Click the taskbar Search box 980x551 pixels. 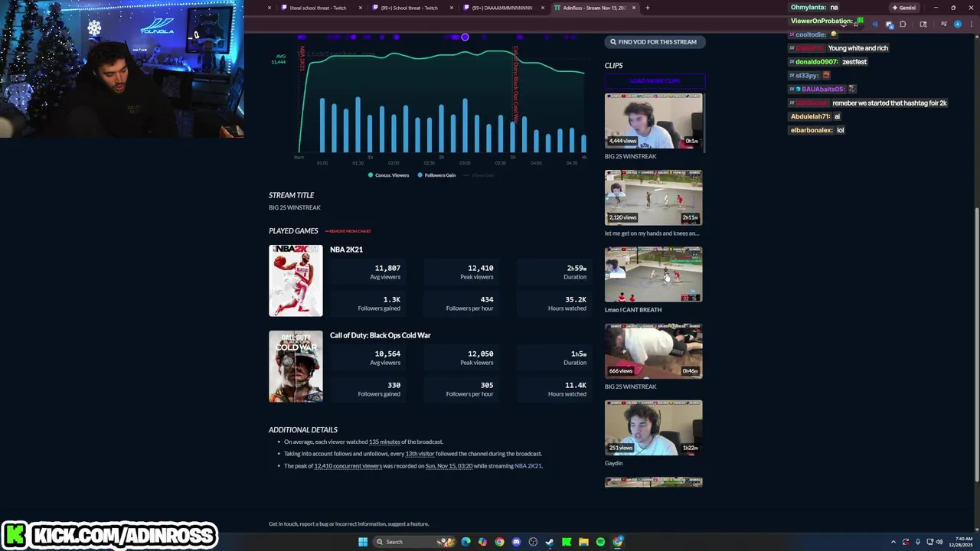tap(413, 542)
